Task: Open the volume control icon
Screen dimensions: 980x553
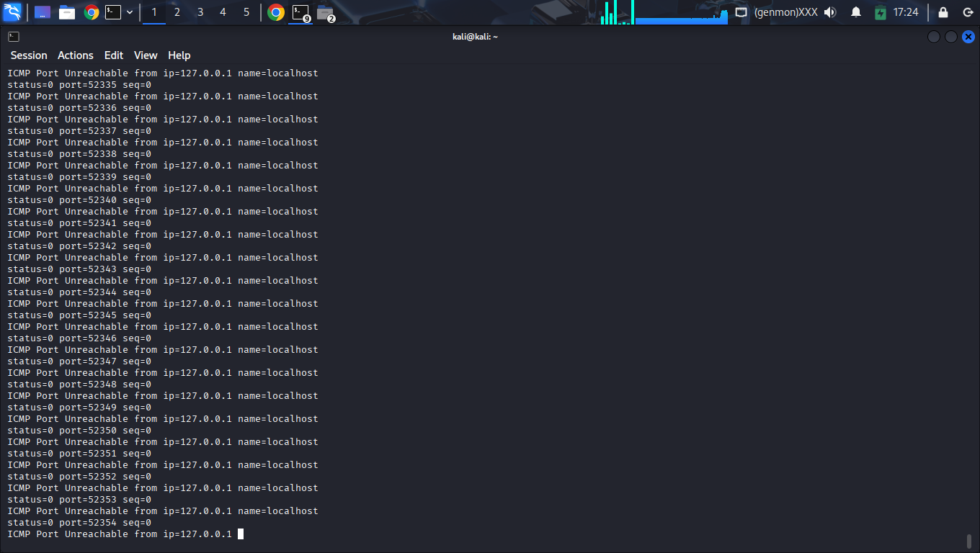Action: tap(830, 12)
